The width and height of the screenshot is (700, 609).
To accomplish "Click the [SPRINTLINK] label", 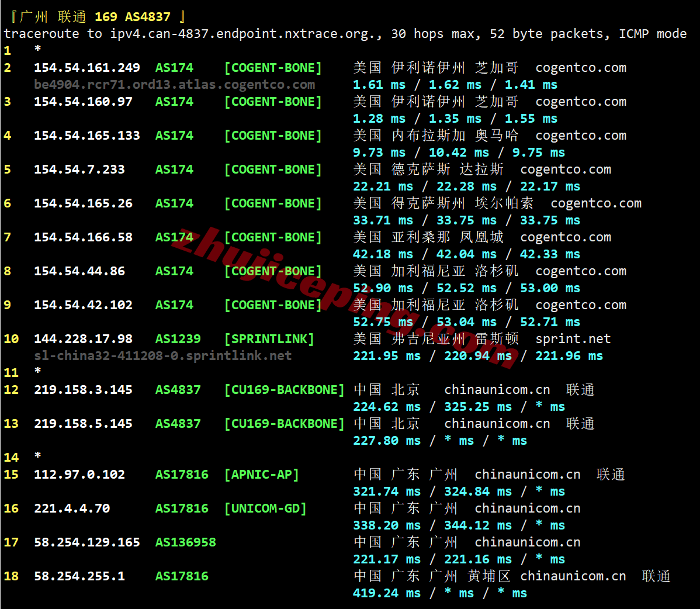I will pos(269,340).
